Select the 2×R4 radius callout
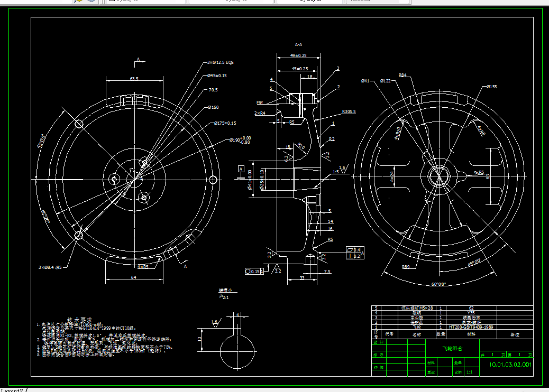The height and width of the screenshot is (392, 549). click(x=260, y=113)
